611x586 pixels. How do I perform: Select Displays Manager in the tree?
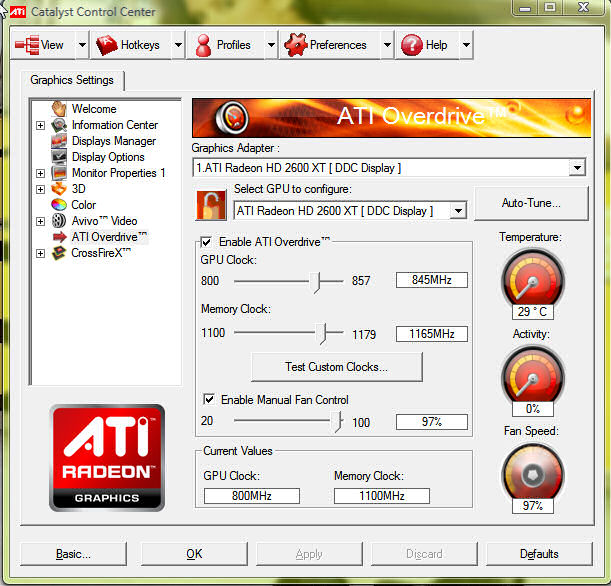point(114,141)
